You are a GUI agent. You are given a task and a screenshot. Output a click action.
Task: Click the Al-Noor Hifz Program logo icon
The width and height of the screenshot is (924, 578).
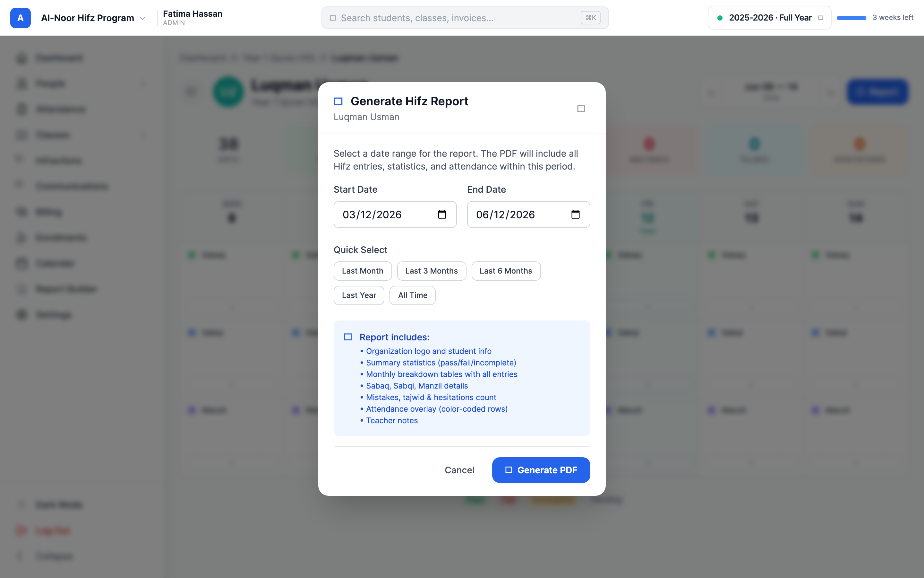(x=20, y=18)
